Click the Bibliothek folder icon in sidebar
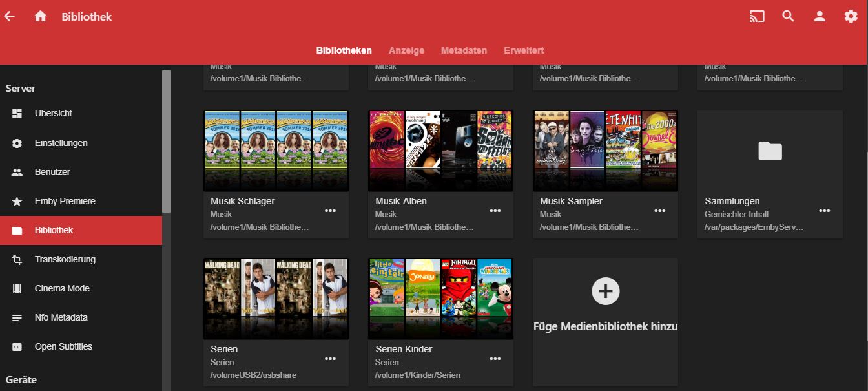Screen dimensions: 868x391 (17, 231)
